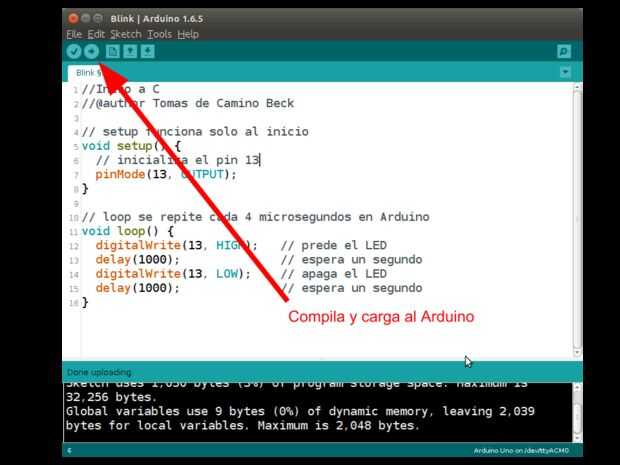Click 'Done uploading' status text
Viewport: 620px width, 465px height.
(x=99, y=372)
